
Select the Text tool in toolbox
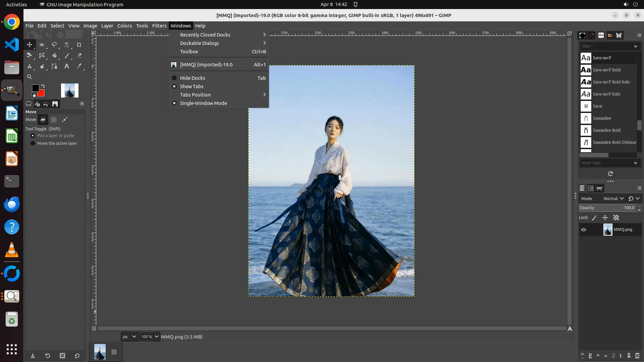pyautogui.click(x=67, y=66)
